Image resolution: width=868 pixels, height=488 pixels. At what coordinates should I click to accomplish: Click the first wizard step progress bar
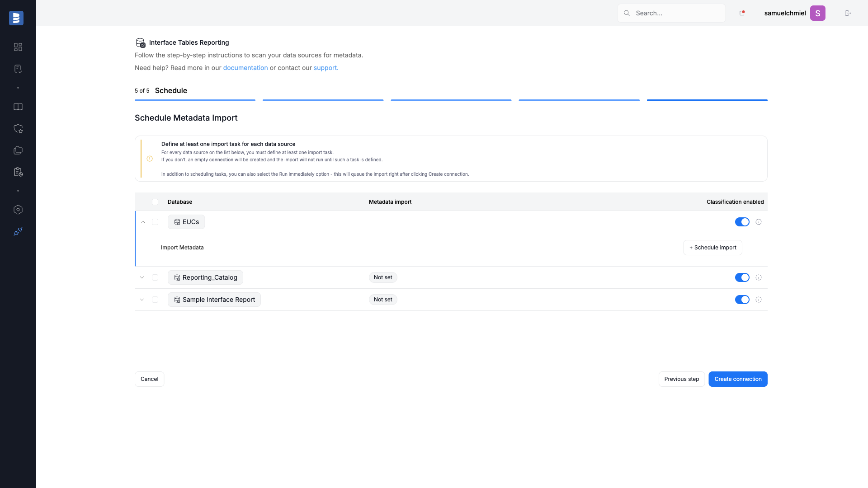point(195,100)
